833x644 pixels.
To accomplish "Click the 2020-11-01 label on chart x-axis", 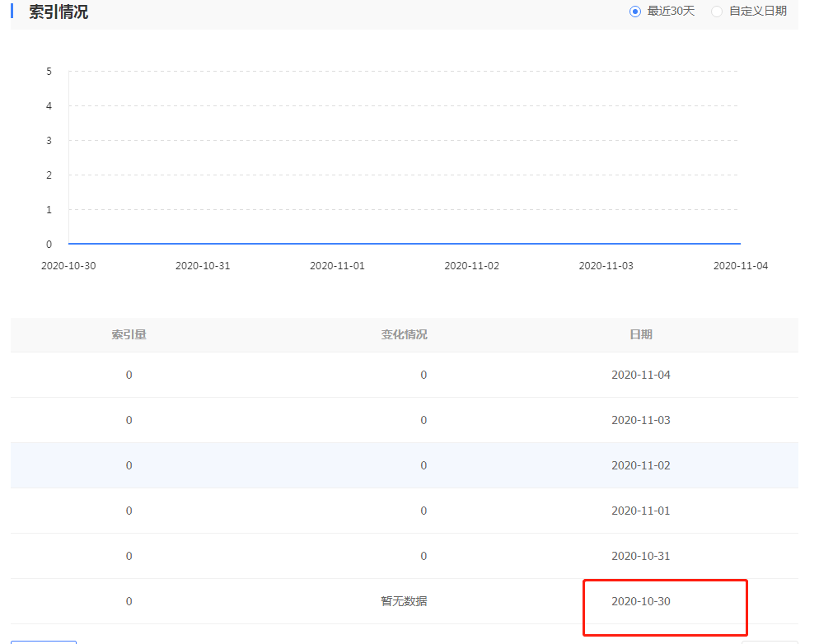I will (337, 266).
